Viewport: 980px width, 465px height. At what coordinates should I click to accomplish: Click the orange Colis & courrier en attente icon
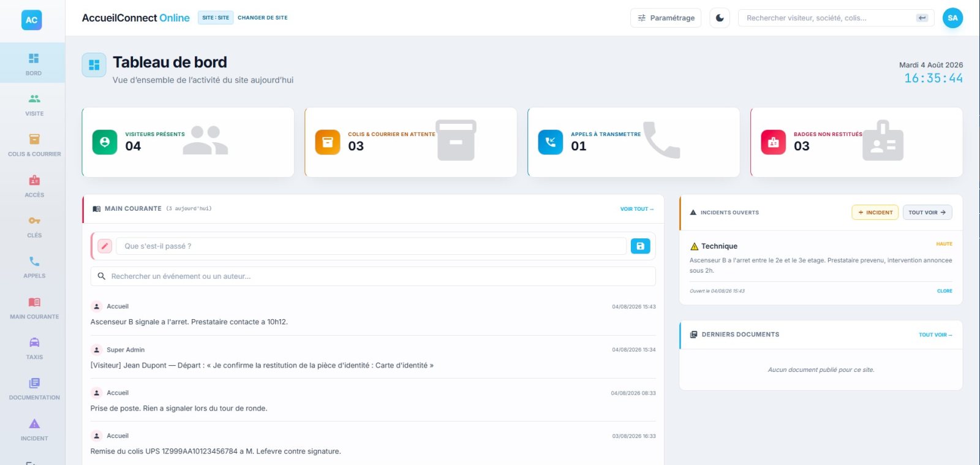coord(328,142)
